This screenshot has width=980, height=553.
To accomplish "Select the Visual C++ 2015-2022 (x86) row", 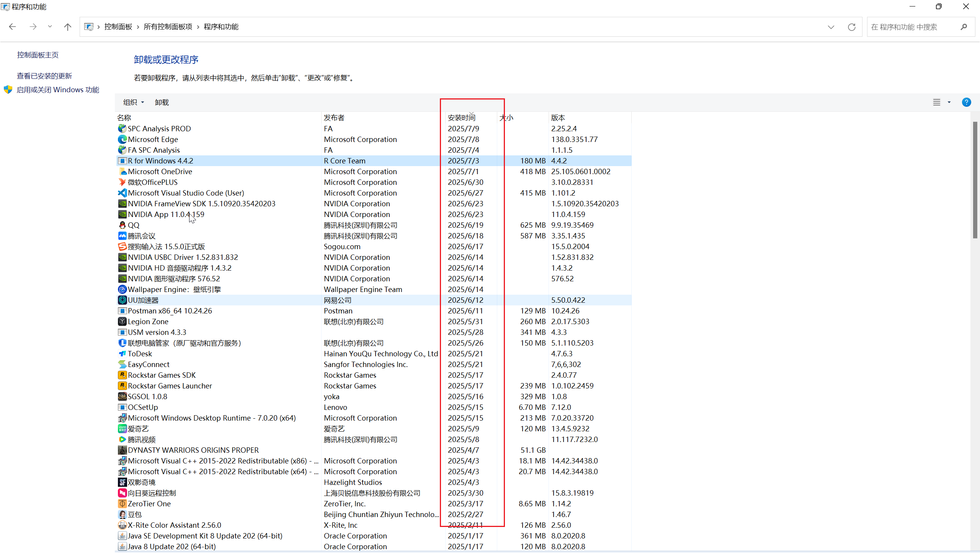I will (x=374, y=461).
